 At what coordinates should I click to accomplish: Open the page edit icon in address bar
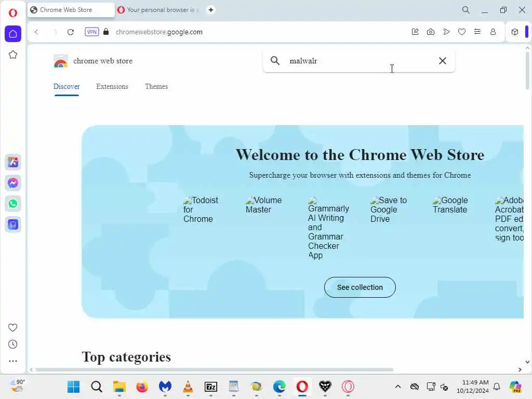415,32
